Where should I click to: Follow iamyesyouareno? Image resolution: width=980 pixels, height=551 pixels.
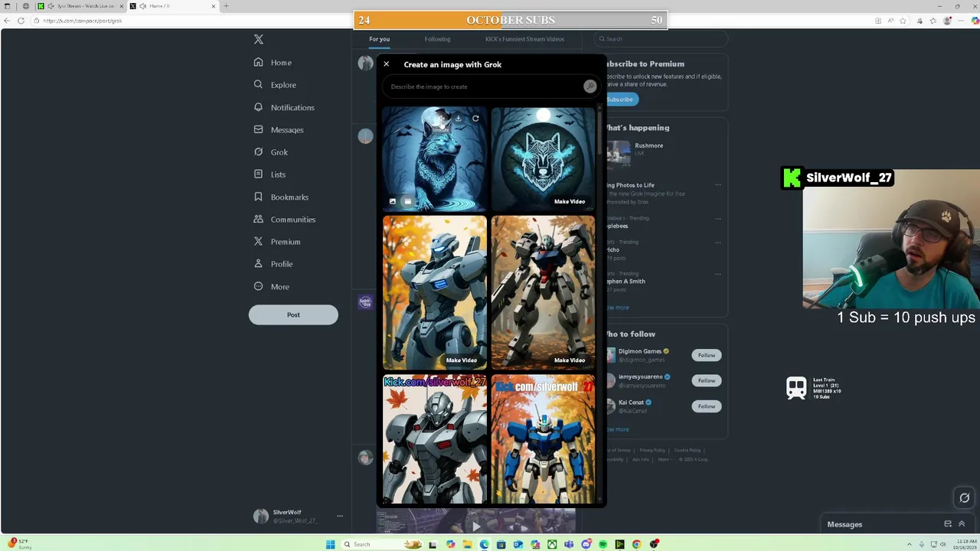(x=706, y=380)
